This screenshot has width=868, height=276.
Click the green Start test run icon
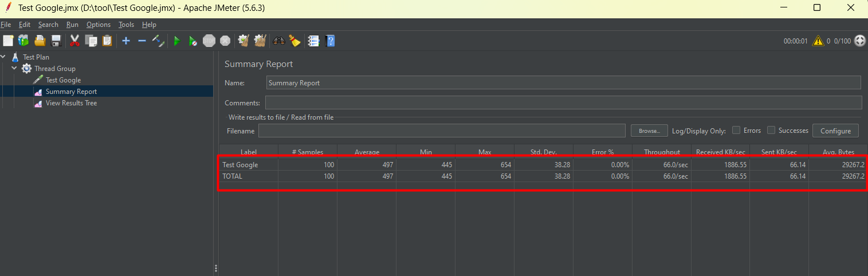coord(177,41)
